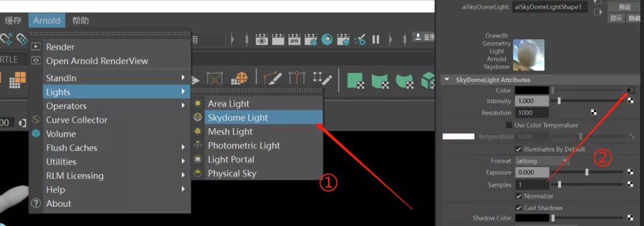644x226 pixels.
Task: Click the 显示 show button
Action: pos(615,18)
